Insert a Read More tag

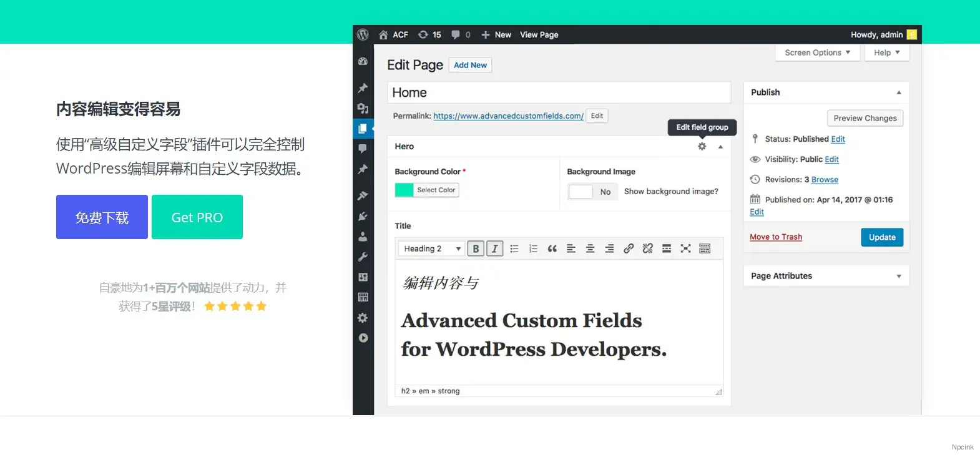(x=667, y=248)
